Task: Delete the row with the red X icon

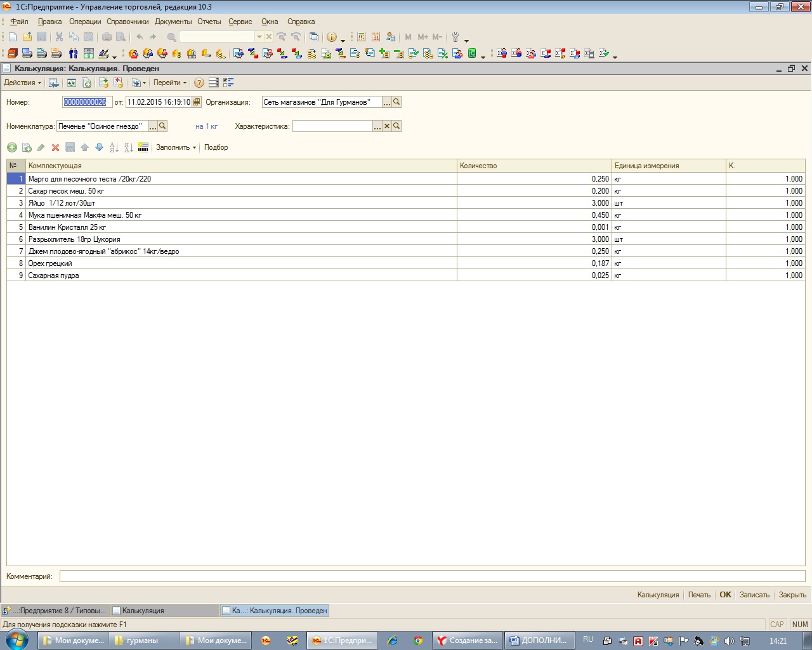Action: coord(56,147)
